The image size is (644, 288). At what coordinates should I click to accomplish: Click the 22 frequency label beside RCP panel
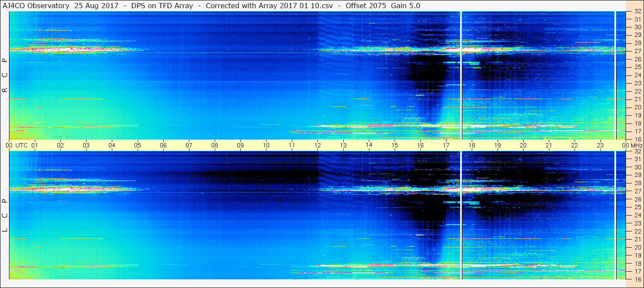pyautogui.click(x=637, y=91)
